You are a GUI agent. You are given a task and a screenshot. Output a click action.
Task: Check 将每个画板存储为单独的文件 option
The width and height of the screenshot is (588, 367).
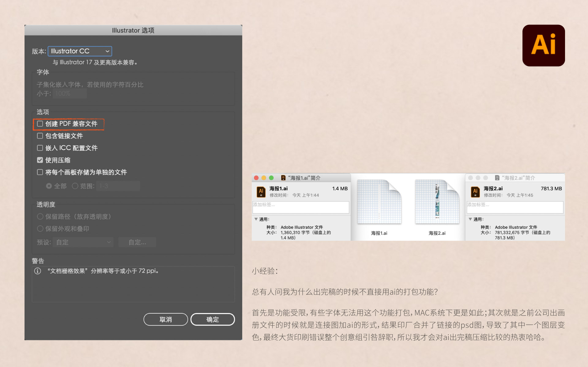(x=40, y=172)
